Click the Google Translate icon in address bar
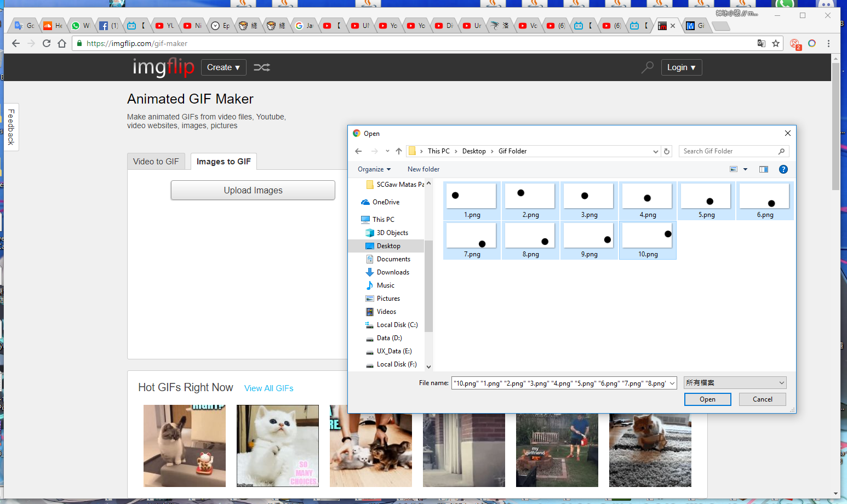Image resolution: width=847 pixels, height=504 pixels. pyautogui.click(x=761, y=43)
